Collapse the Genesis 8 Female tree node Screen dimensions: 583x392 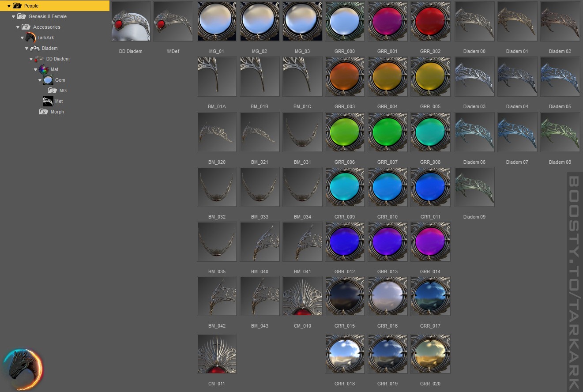click(x=13, y=16)
